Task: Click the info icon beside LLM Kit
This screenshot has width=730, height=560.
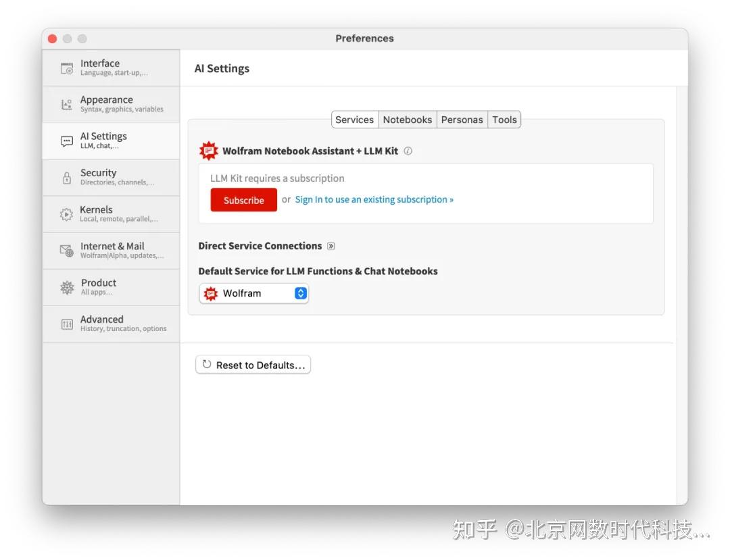Action: [x=408, y=151]
